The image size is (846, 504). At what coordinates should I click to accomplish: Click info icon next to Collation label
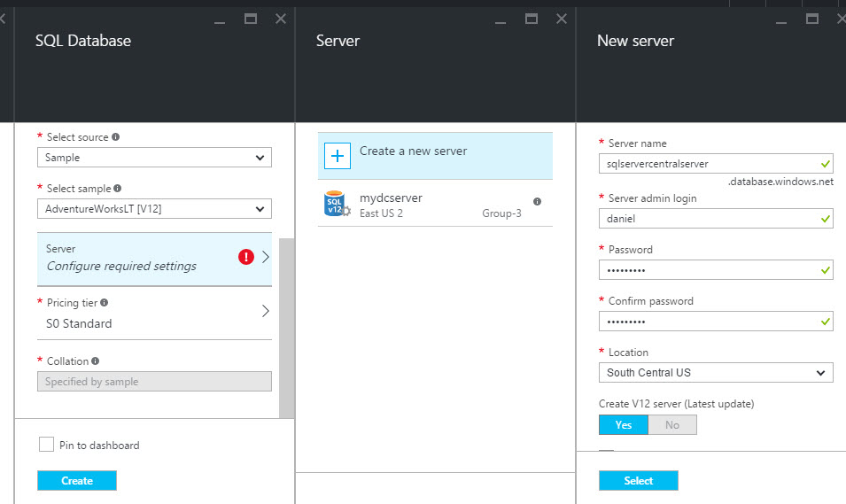(x=96, y=361)
